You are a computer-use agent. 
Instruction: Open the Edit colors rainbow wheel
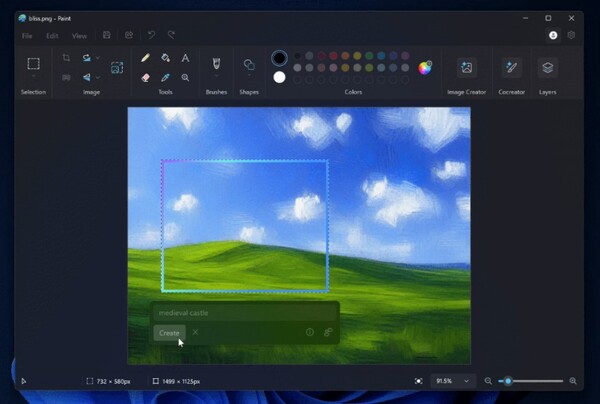[425, 68]
